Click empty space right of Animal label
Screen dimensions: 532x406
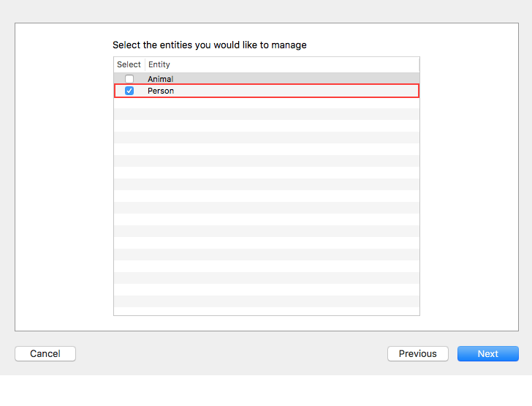[292, 79]
